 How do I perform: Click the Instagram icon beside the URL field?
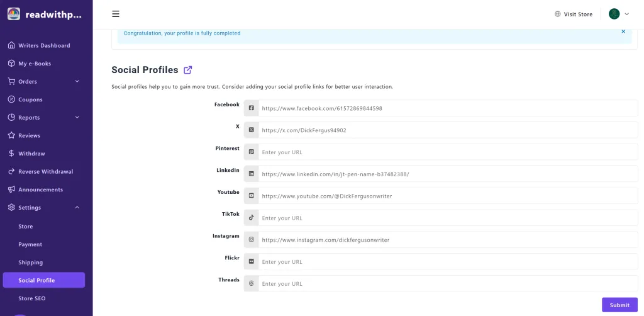click(x=252, y=240)
